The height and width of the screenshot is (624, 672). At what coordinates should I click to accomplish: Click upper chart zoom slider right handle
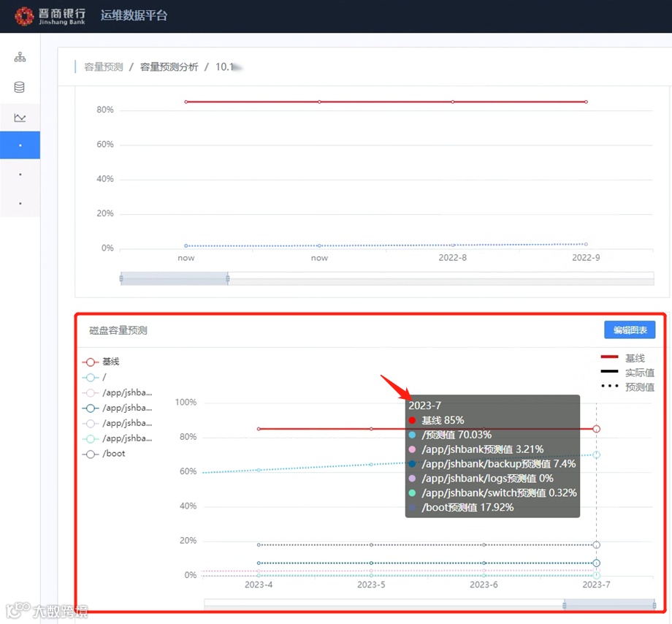[228, 278]
